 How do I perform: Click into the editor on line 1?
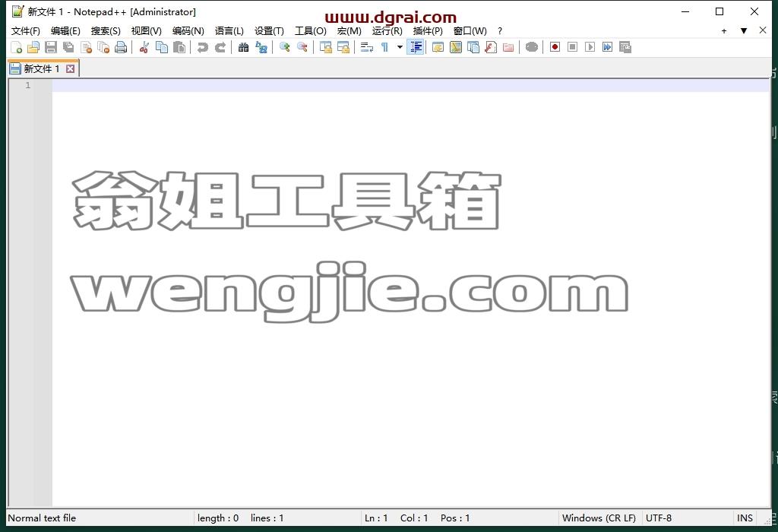tap(411, 85)
